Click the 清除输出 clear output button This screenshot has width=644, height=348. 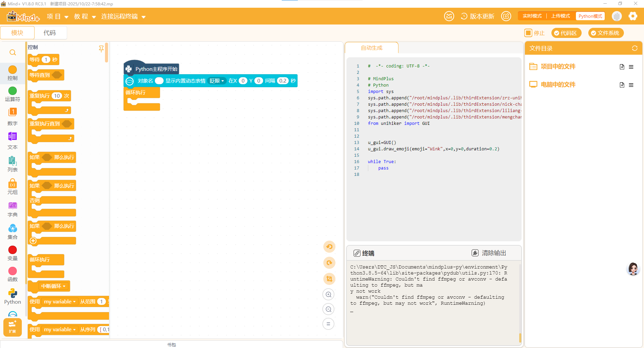pos(489,253)
